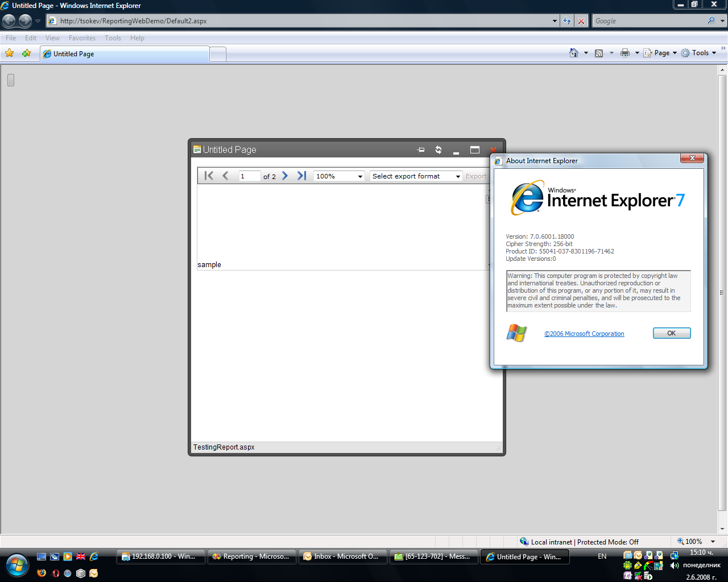Expand the Home button dropdown arrow

click(586, 53)
